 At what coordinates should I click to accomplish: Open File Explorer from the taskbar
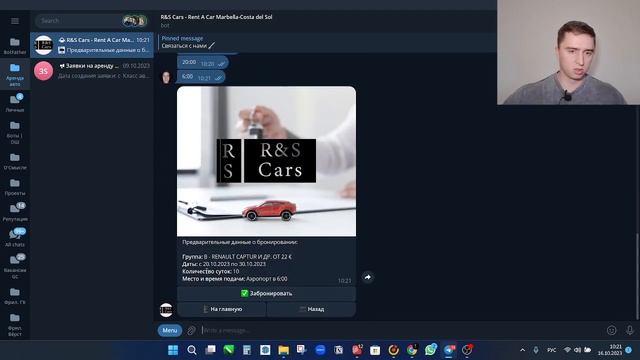283,350
